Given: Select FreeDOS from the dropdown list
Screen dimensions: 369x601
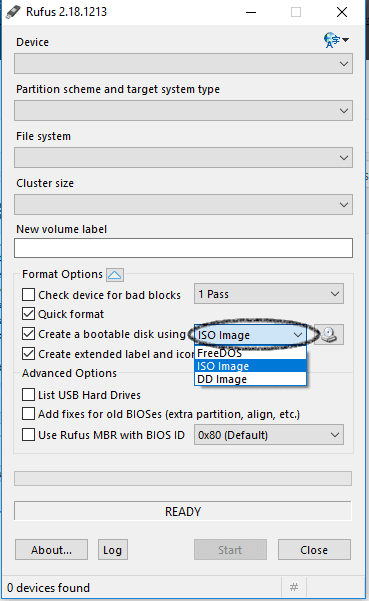Looking at the screenshot, I should pyautogui.click(x=251, y=353).
